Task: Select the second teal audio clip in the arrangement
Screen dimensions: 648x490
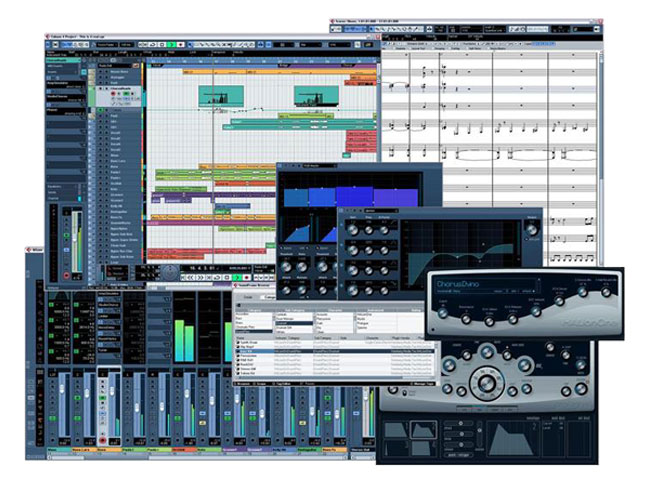Action: 316,96
